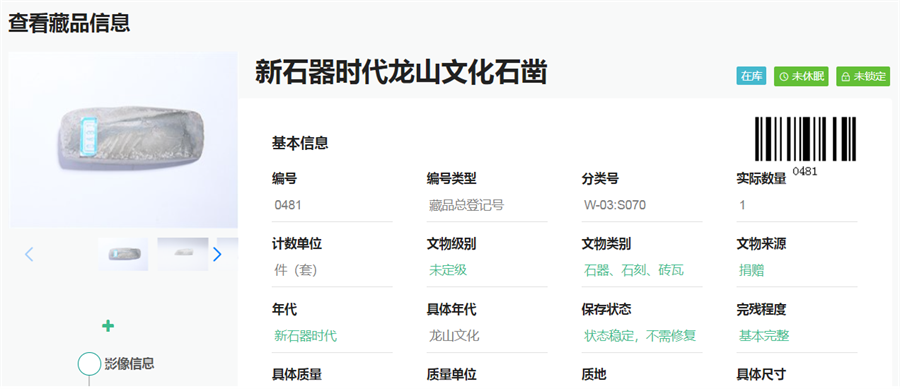900x389 pixels.
Task: Click the 质量单位 field label
Action: pos(452,375)
